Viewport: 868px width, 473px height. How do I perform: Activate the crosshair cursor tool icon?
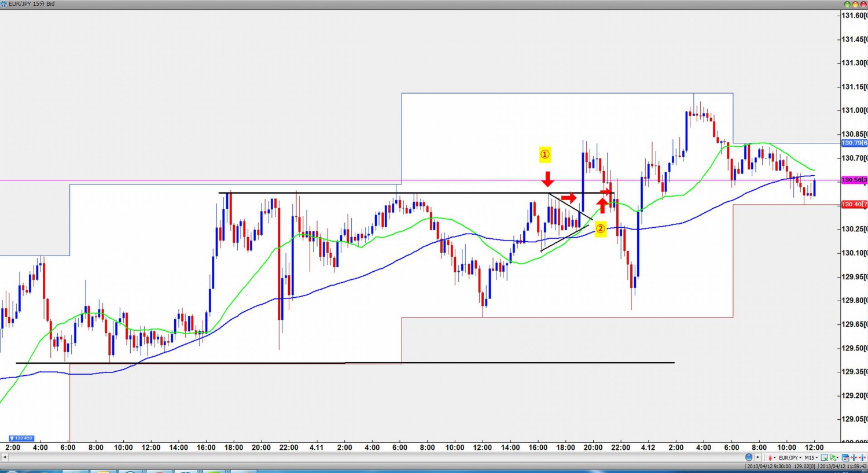(825, 457)
